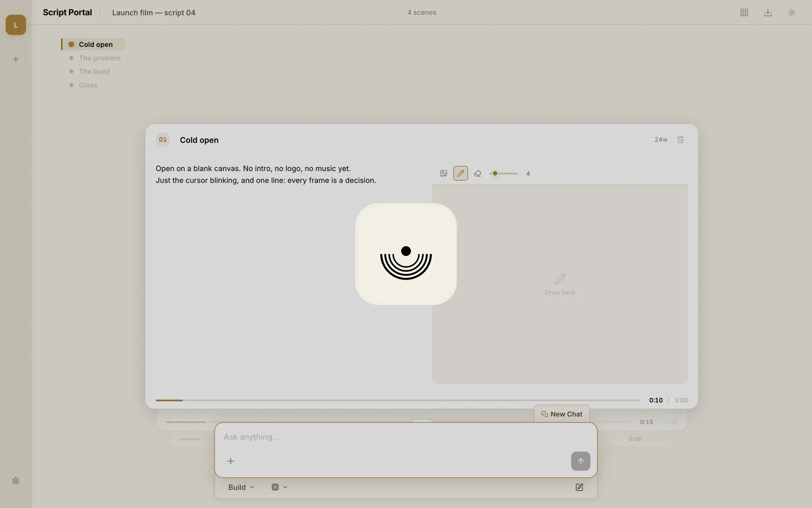Open the model chip dropdown
Image resolution: width=812 pixels, height=508 pixels.
tap(279, 487)
